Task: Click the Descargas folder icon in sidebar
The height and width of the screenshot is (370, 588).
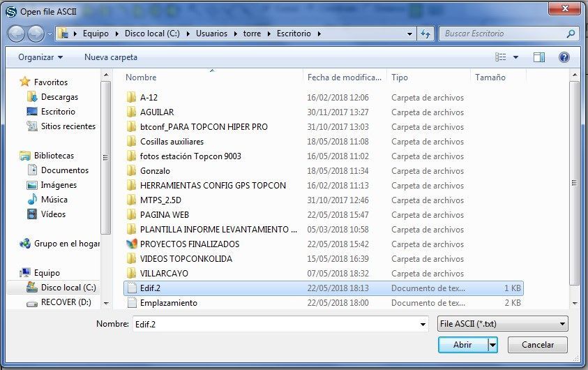Action: [32, 96]
